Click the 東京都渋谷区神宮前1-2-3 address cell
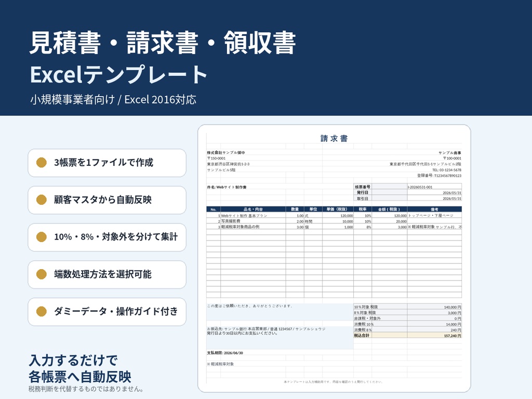This screenshot has width=532, height=399. 228,164
